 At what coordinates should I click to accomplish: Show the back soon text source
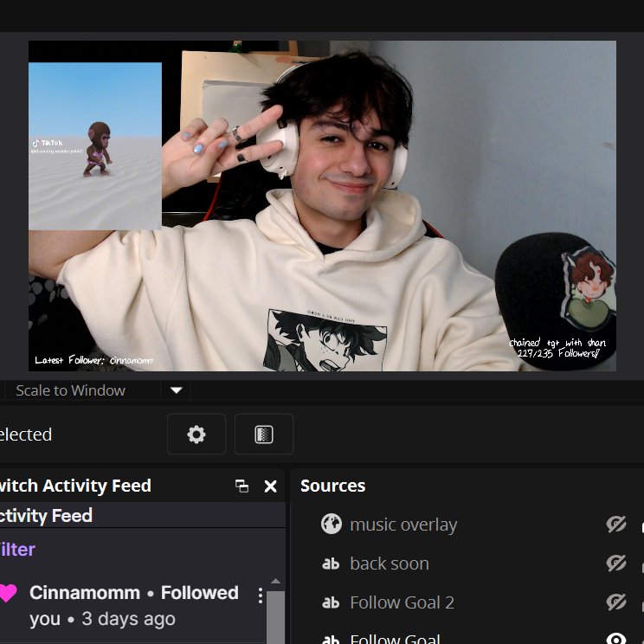(x=616, y=563)
